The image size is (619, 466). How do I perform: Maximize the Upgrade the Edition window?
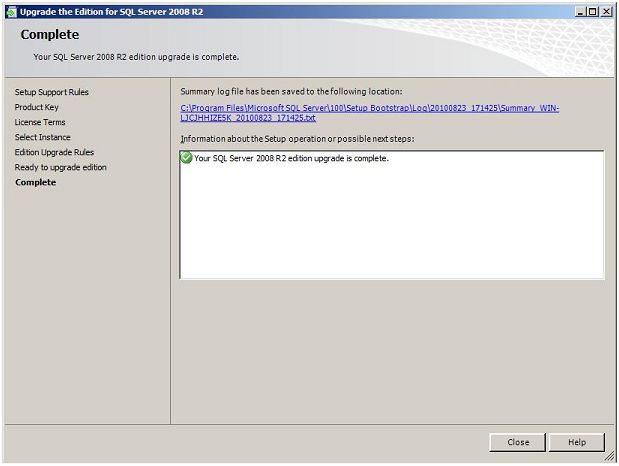click(592, 12)
